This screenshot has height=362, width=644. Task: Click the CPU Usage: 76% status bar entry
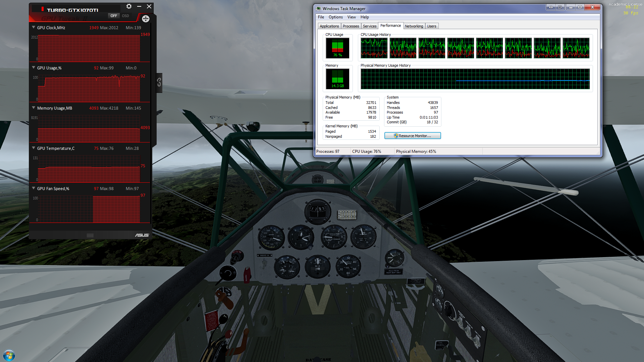(367, 152)
